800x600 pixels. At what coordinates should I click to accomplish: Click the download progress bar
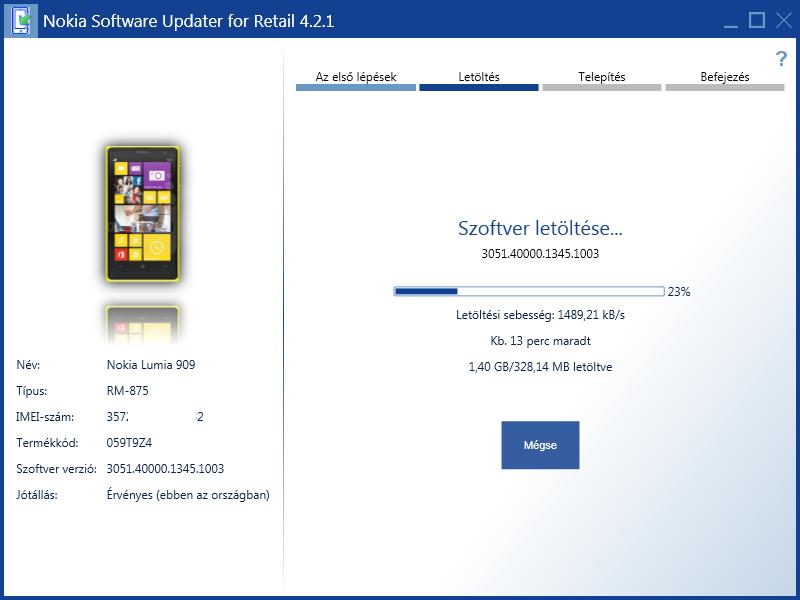(x=529, y=291)
